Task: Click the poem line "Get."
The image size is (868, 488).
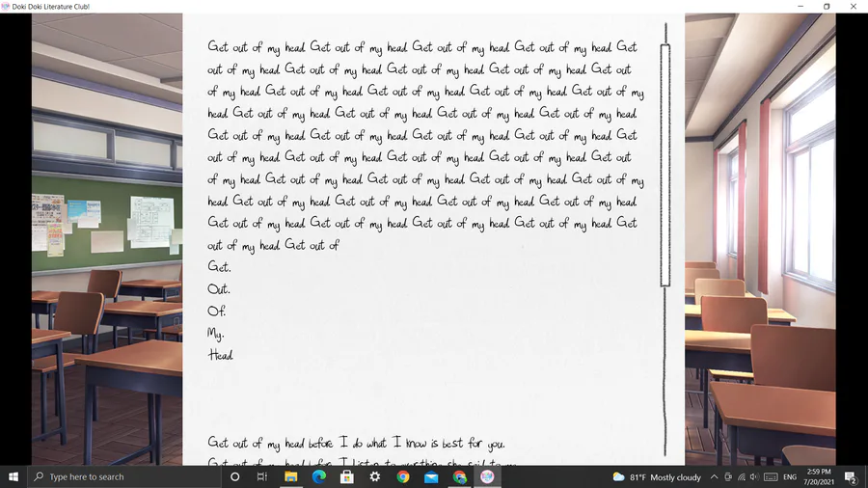Action: [x=219, y=267]
